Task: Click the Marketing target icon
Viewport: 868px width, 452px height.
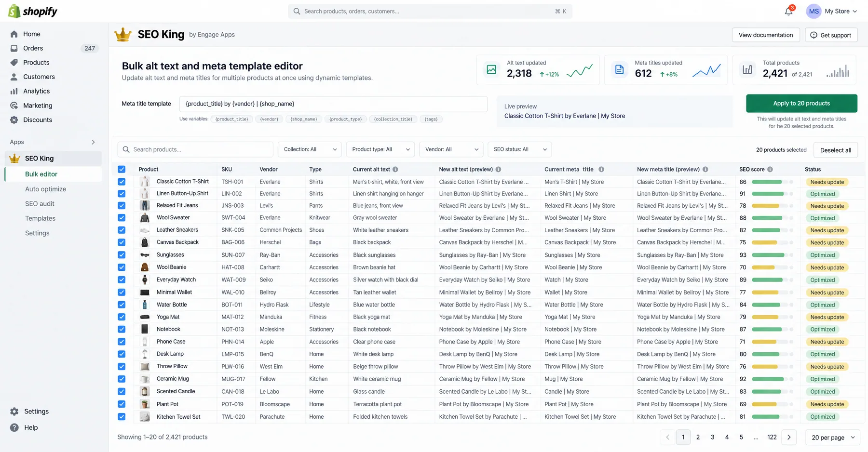Action: (x=14, y=106)
